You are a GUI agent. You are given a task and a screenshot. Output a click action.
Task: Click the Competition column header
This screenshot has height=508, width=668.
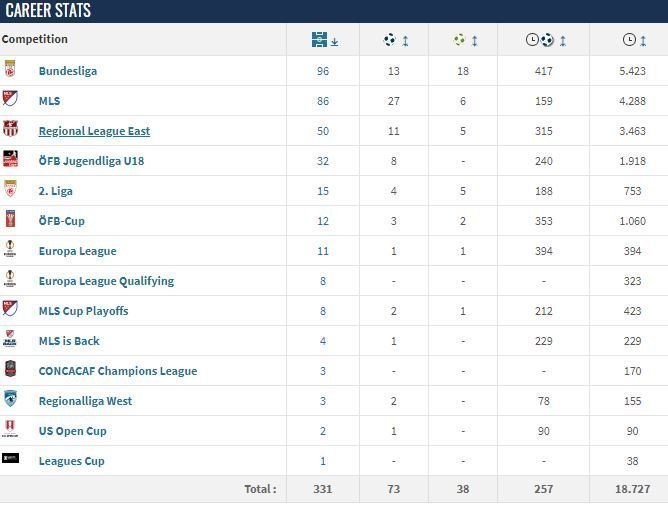click(x=35, y=39)
